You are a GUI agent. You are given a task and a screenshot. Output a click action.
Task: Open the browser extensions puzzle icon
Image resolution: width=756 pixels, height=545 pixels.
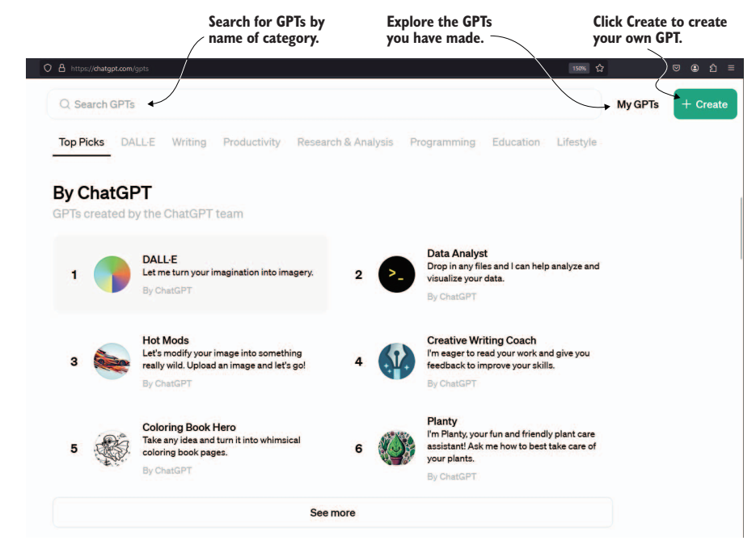713,68
